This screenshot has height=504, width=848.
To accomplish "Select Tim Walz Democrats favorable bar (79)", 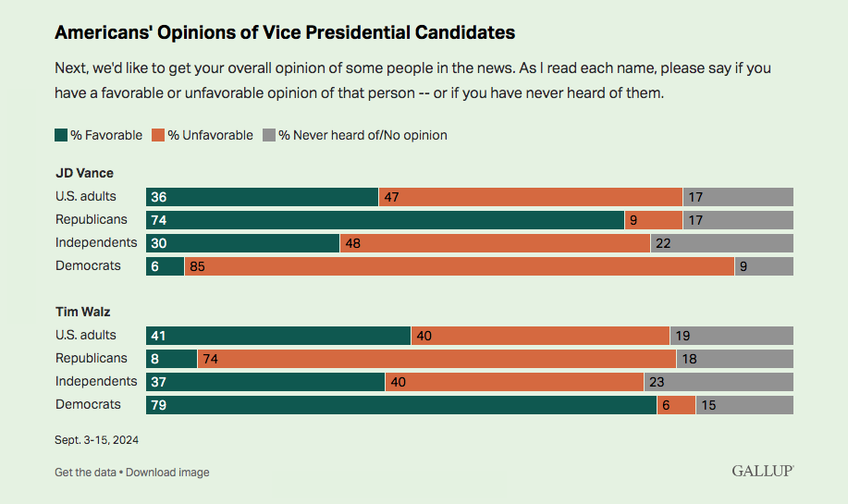I will point(401,405).
